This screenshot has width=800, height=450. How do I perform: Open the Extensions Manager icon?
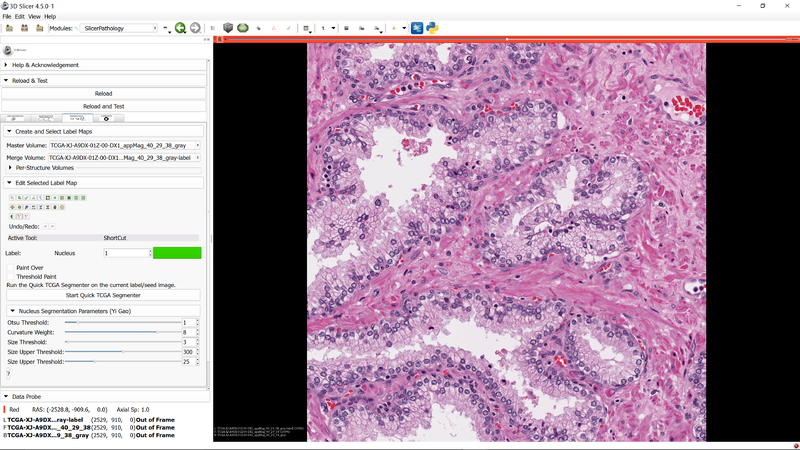(417, 28)
